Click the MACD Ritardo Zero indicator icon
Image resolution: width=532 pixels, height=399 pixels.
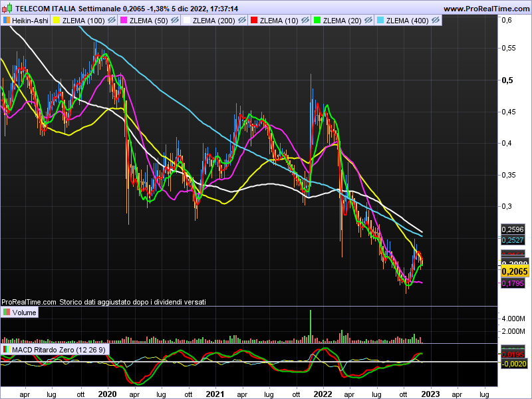click(x=6, y=349)
